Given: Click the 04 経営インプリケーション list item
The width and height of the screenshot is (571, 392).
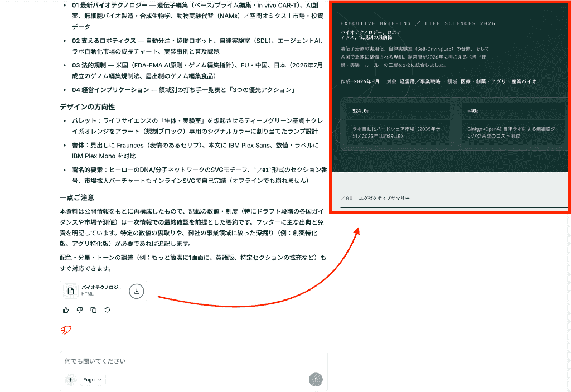Looking at the screenshot, I should click(x=183, y=90).
